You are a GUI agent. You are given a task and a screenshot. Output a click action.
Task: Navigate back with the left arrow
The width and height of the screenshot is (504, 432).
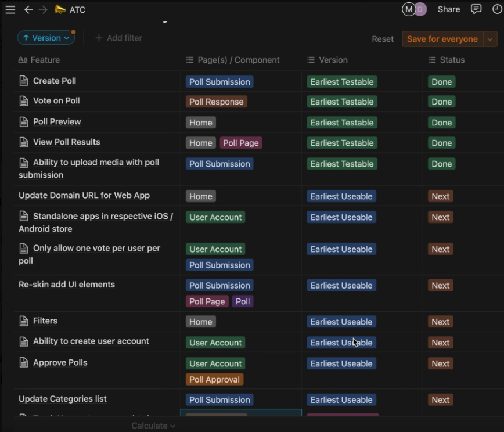click(x=28, y=9)
